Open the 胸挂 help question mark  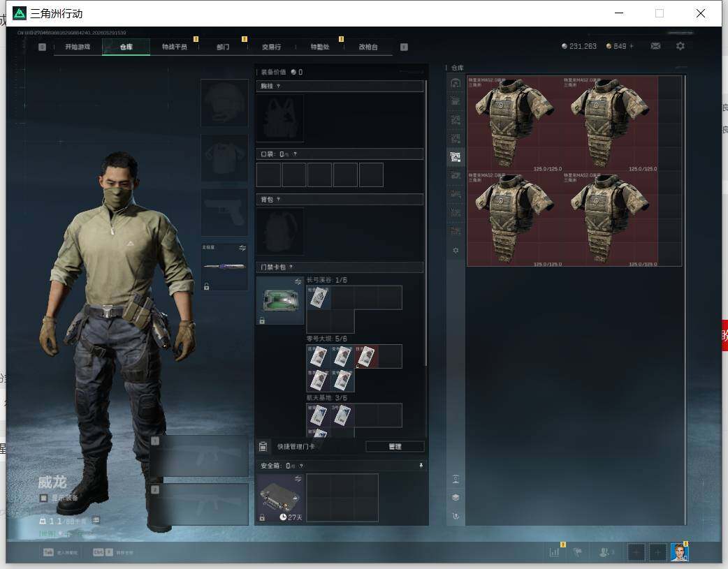tap(278, 87)
